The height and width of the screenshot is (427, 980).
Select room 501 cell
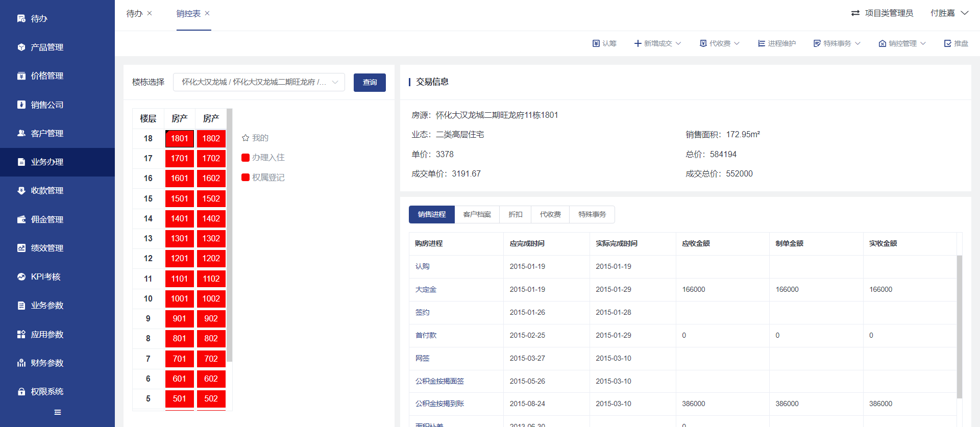coord(180,398)
